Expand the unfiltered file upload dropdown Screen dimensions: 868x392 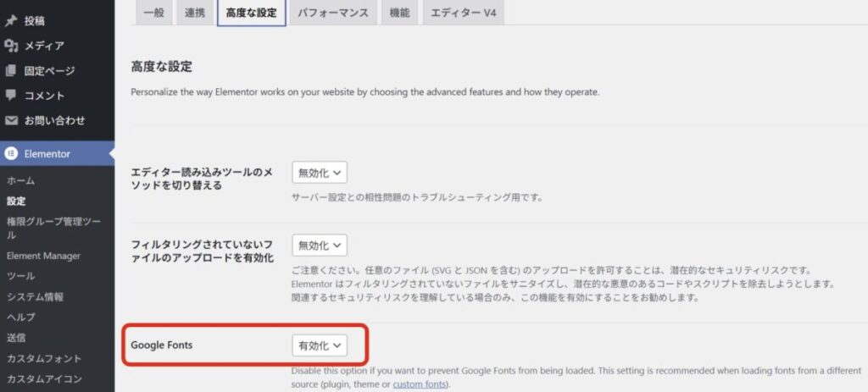click(319, 246)
